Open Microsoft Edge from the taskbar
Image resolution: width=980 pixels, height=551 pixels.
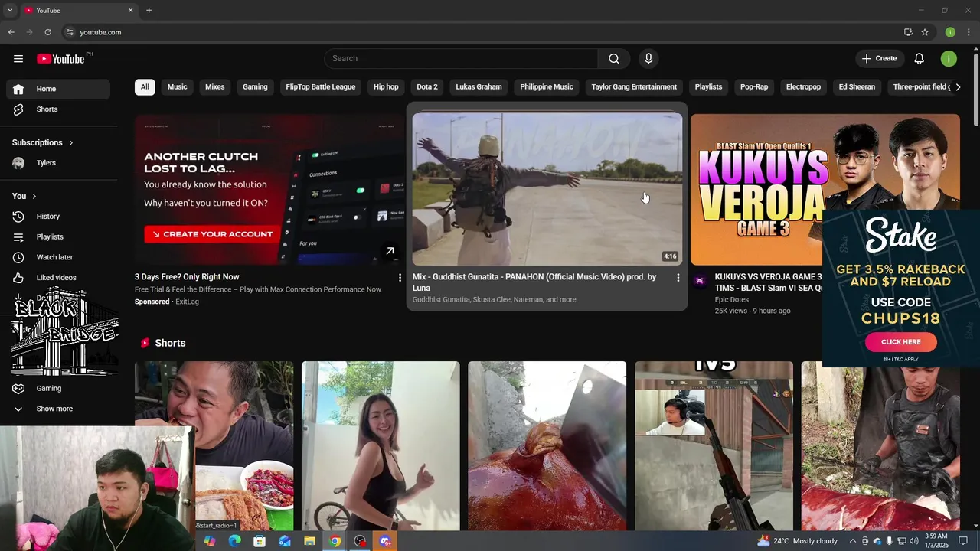pyautogui.click(x=234, y=541)
